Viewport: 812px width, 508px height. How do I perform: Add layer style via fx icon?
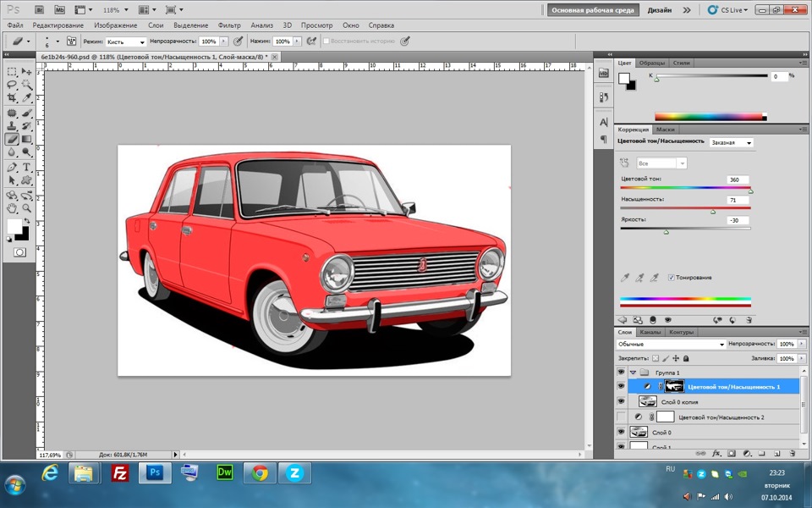point(716,453)
